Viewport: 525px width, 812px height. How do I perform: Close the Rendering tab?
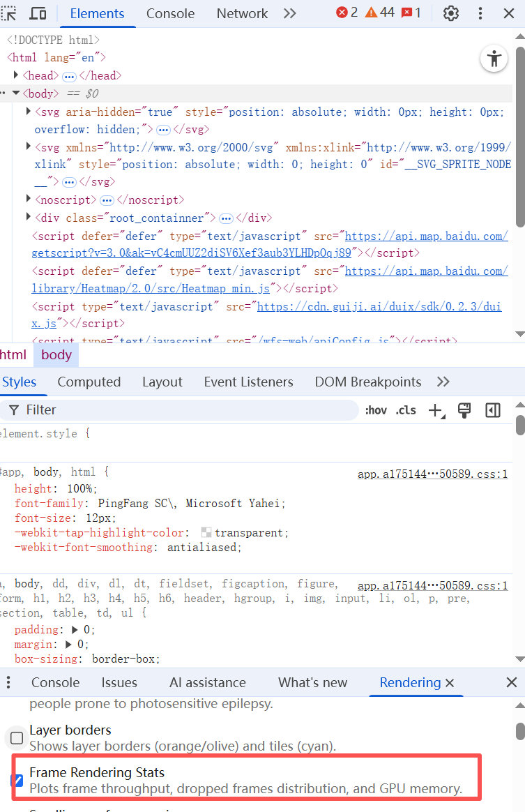[x=450, y=683]
